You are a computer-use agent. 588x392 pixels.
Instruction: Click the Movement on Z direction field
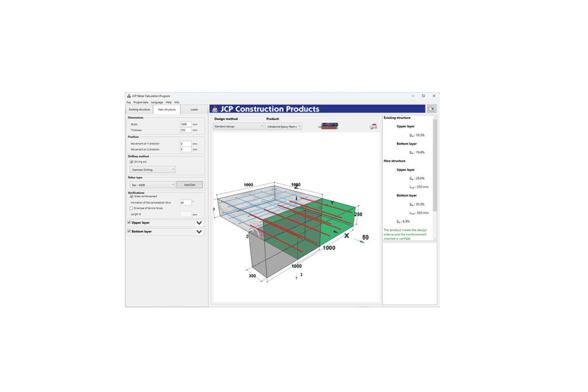coord(185,149)
